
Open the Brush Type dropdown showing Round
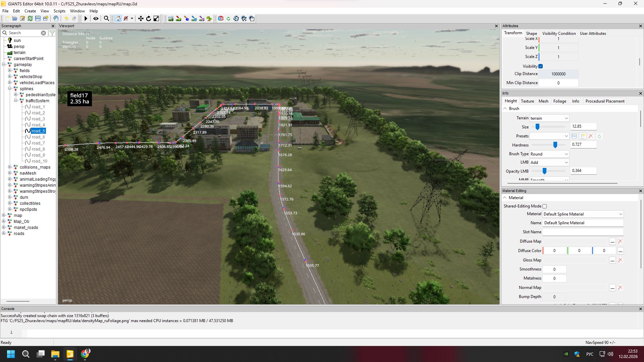549,154
